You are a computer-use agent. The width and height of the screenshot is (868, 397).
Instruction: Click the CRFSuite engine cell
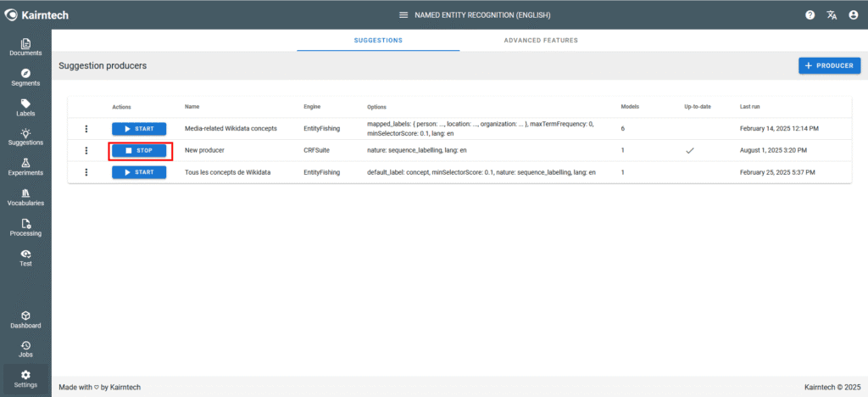pos(317,150)
